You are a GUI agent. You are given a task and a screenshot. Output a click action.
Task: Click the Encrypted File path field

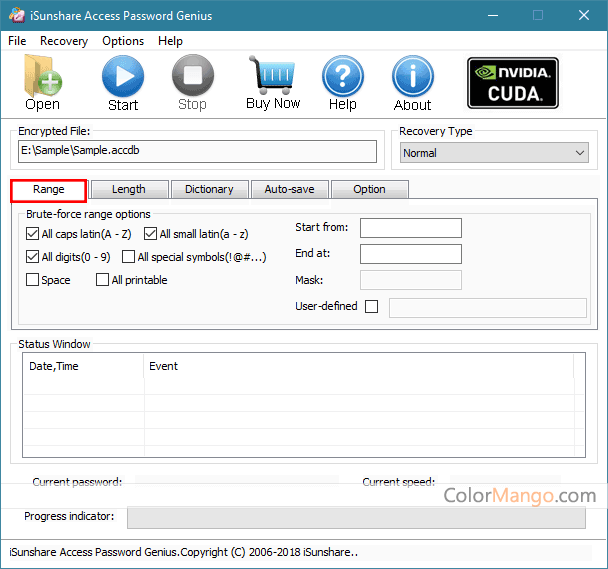(197, 151)
